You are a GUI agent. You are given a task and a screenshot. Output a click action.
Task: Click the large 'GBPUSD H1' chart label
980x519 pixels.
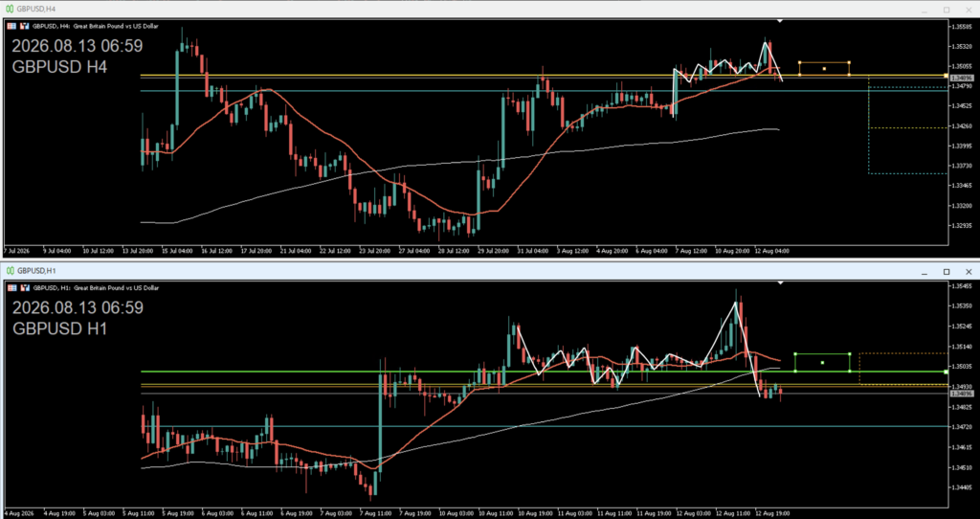pos(59,328)
